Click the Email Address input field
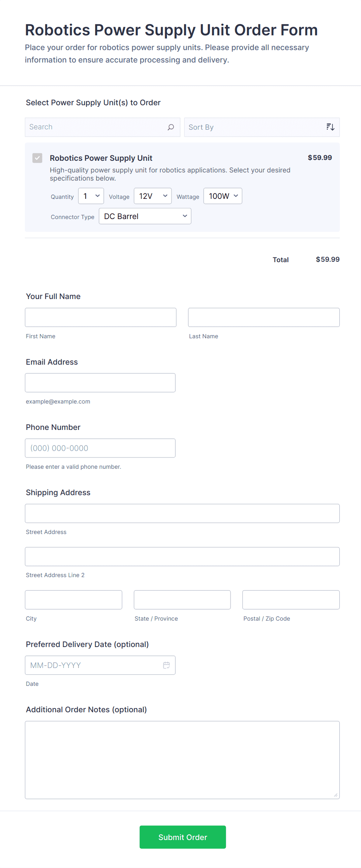The height and width of the screenshot is (868, 361). [100, 383]
